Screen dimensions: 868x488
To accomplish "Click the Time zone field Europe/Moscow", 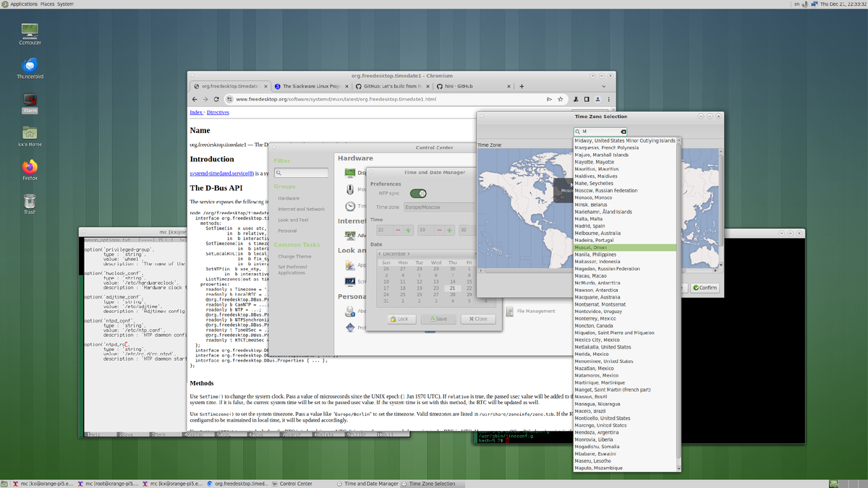I will click(439, 207).
